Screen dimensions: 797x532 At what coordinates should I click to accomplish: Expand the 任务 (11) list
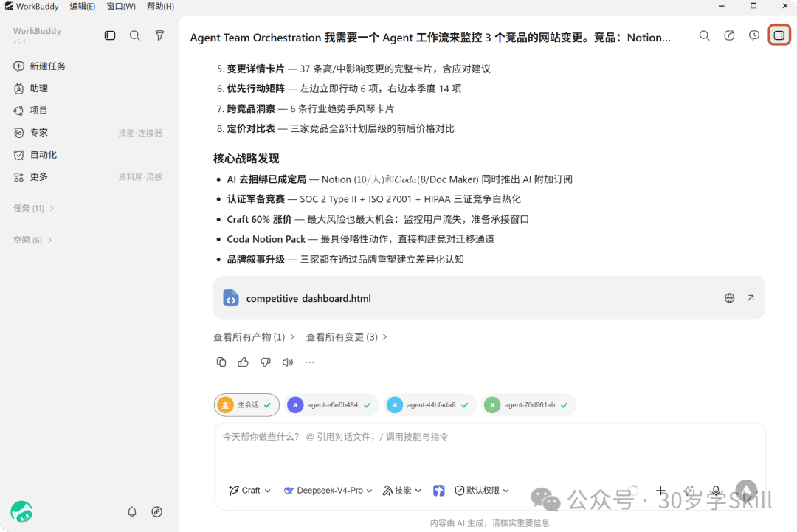33,208
